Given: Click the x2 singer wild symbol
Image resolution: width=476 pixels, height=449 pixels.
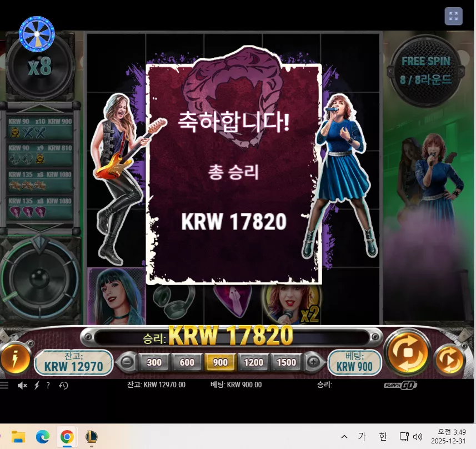Looking at the screenshot, I should pos(292,305).
